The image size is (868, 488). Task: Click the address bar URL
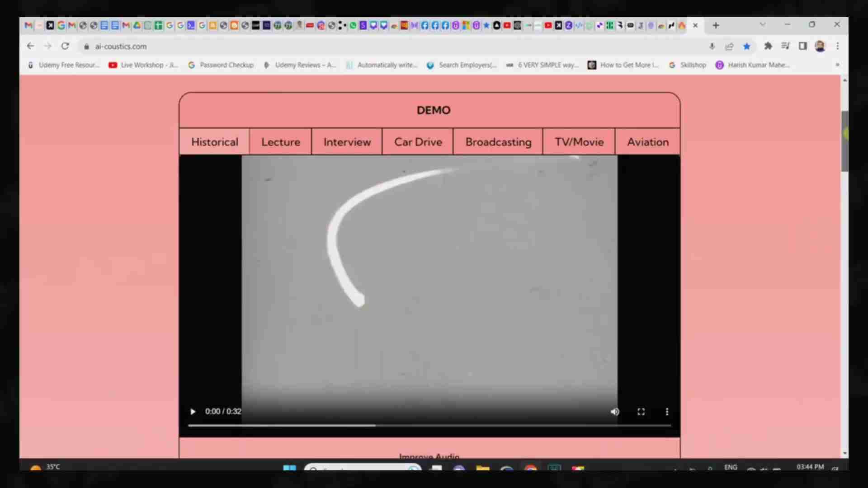pyautogui.click(x=121, y=46)
